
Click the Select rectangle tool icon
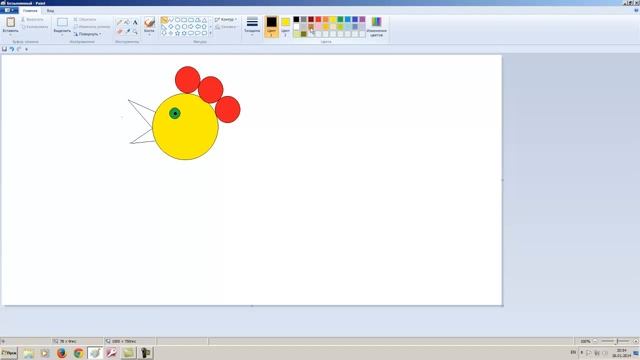pyautogui.click(x=62, y=22)
